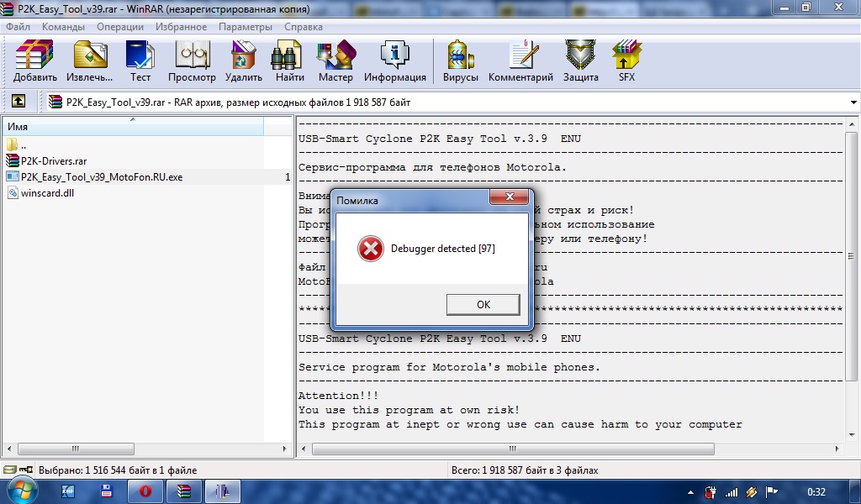
Task: Open the Операции menu
Action: coord(120,27)
